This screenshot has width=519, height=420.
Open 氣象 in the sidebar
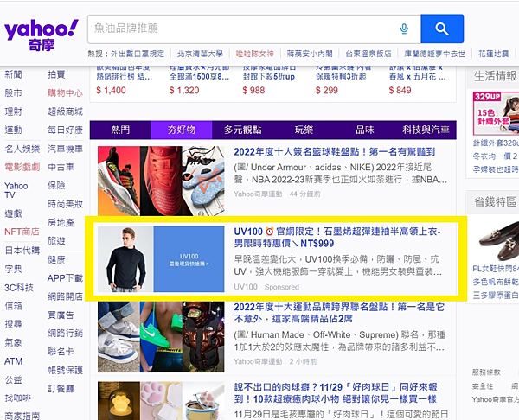(13, 342)
